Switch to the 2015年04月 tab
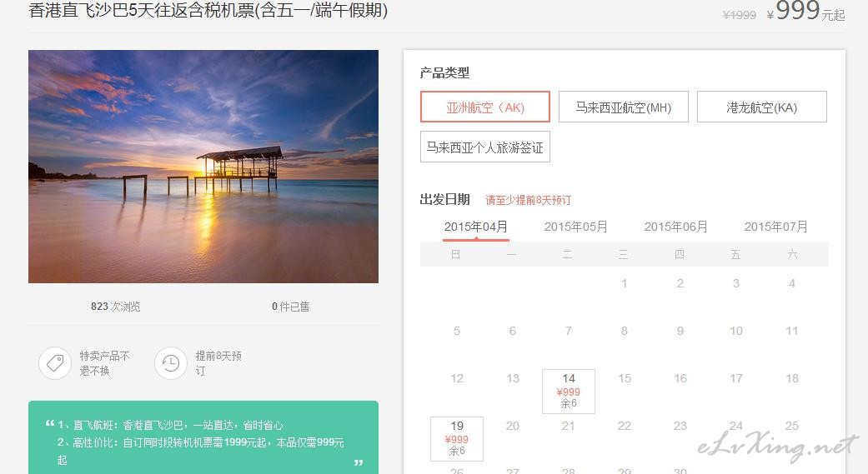The height and width of the screenshot is (474, 868). (x=475, y=227)
